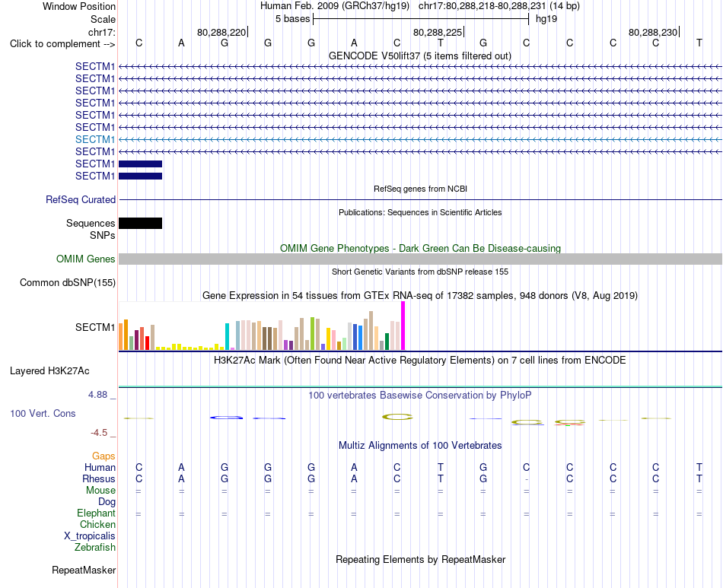This screenshot has height=588, width=723.
Task: Click the chr17:80,288,218-80,288,231 position text
Action: (482, 6)
